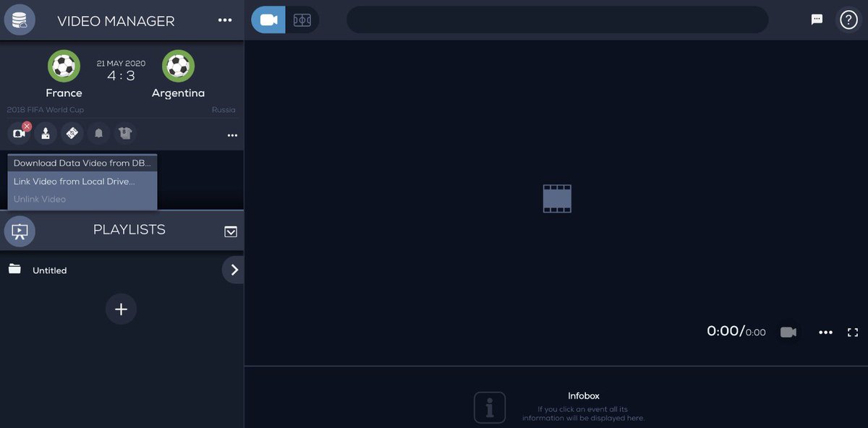This screenshot has height=428, width=868.
Task: Open the match row three-dots options
Action: click(232, 135)
